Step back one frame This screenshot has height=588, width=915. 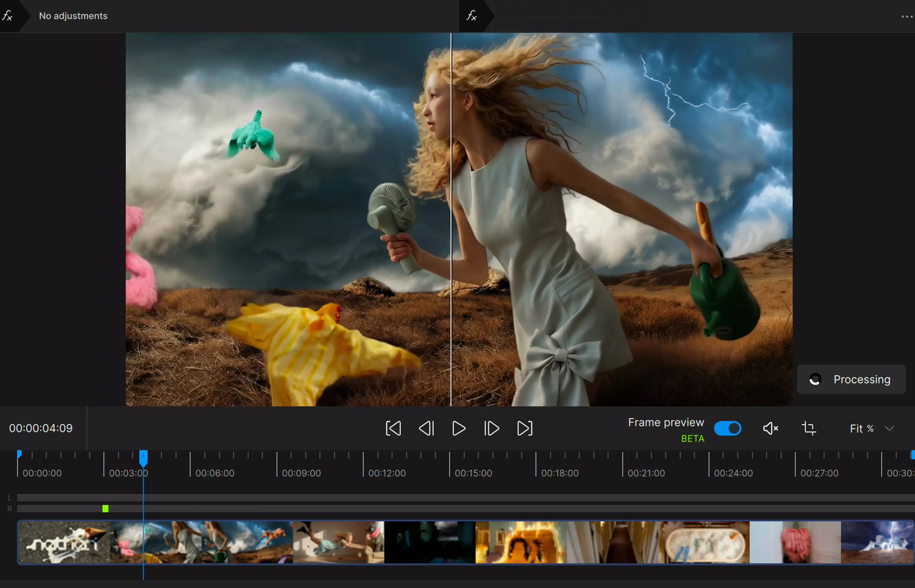coord(426,429)
